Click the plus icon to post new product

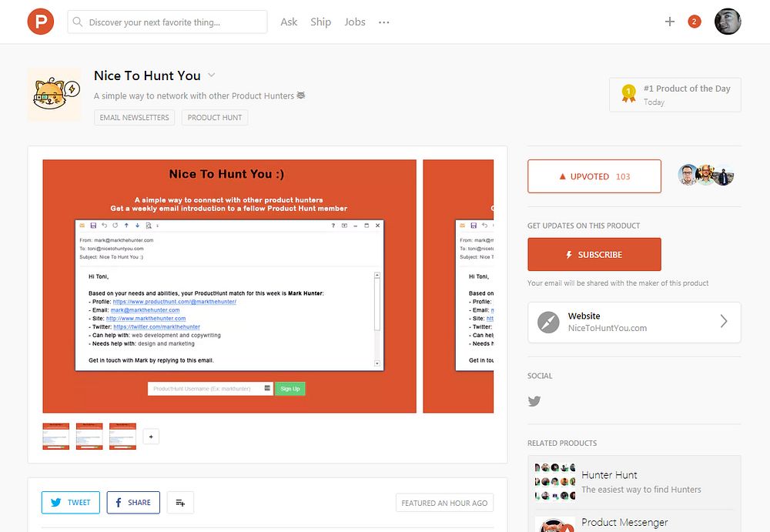669,22
